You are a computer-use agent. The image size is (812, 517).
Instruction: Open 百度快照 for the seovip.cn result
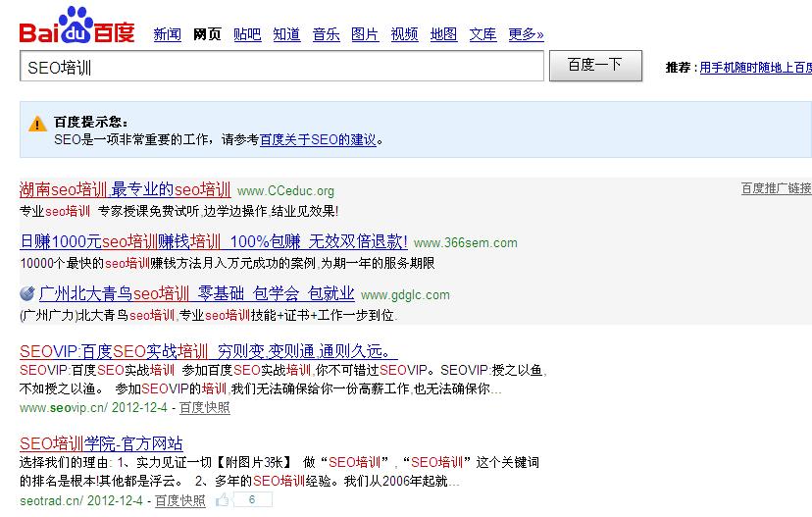tap(204, 406)
